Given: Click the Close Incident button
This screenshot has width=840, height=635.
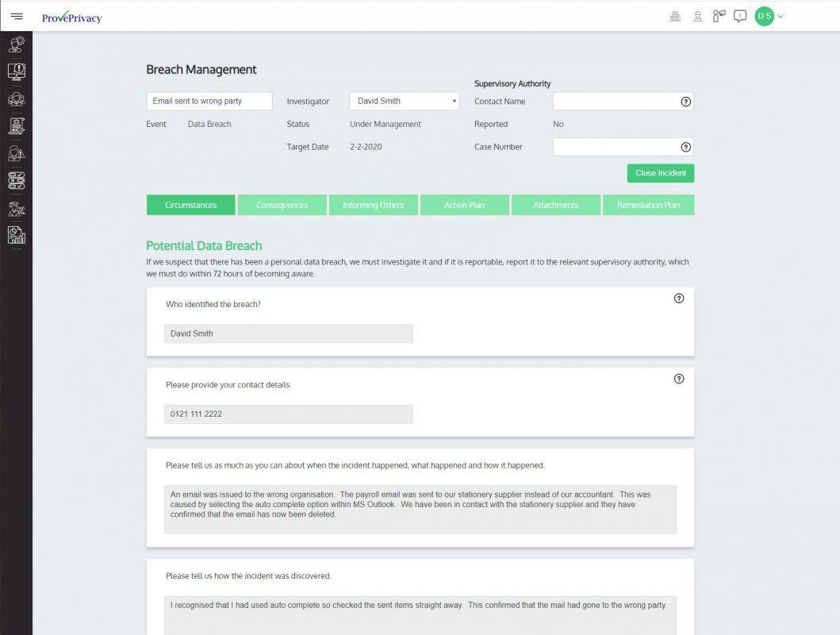Looking at the screenshot, I should pyautogui.click(x=660, y=173).
